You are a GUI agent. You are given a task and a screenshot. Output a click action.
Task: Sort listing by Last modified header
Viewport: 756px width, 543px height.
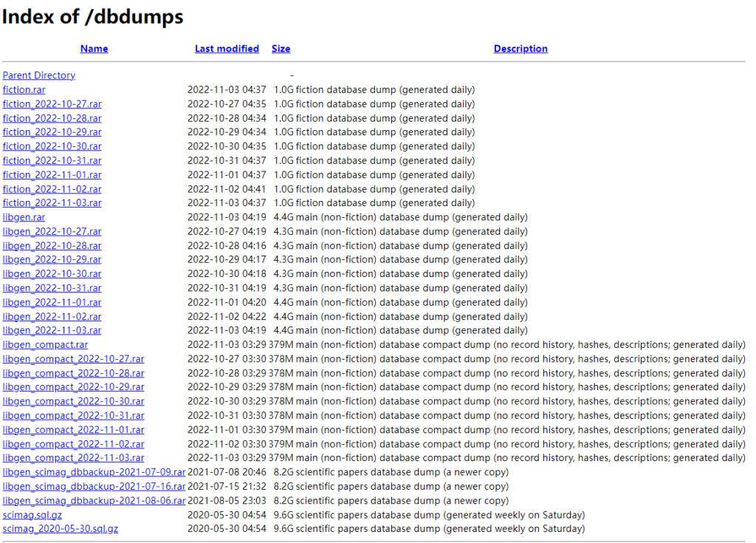coord(227,49)
